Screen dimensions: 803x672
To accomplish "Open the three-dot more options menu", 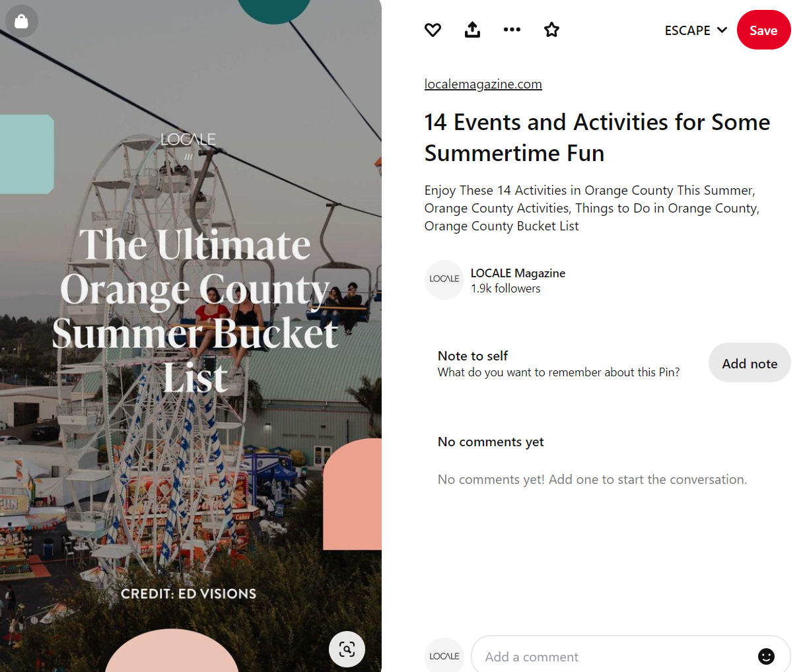I will coord(512,30).
